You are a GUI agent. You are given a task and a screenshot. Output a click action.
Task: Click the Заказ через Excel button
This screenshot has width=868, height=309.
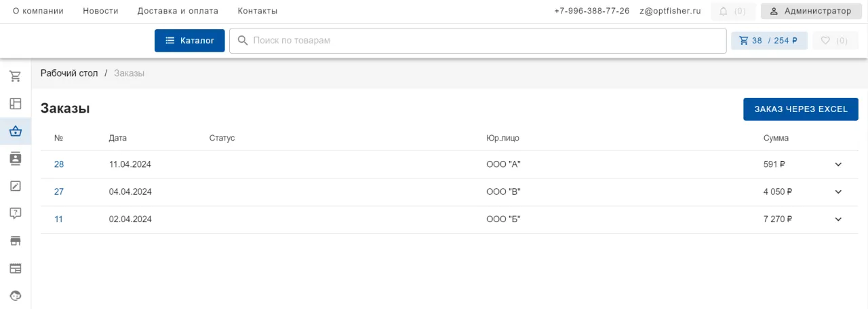(x=800, y=109)
